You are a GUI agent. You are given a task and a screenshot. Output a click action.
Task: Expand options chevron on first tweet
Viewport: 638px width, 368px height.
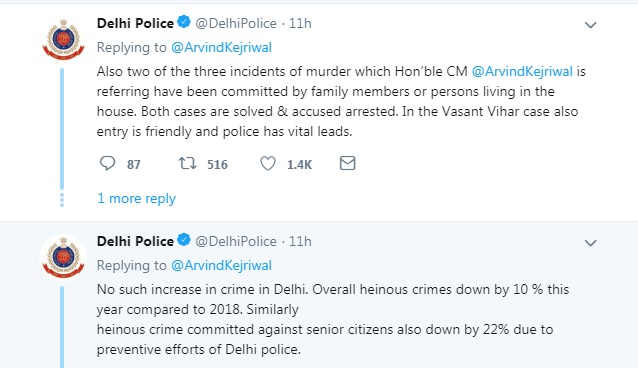590,25
